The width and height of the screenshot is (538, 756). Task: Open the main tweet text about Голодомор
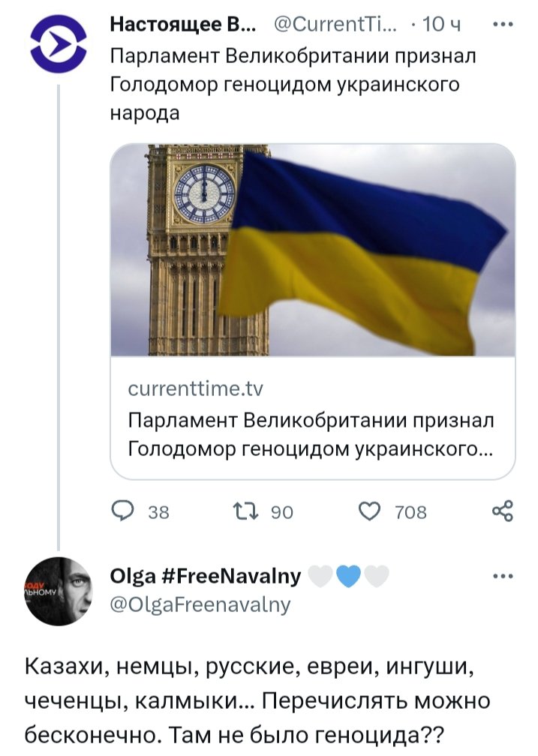coord(293,84)
